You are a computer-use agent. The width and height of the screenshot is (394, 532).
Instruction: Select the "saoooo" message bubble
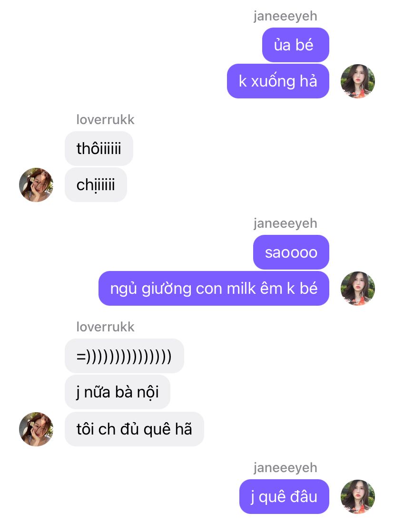coord(291,252)
